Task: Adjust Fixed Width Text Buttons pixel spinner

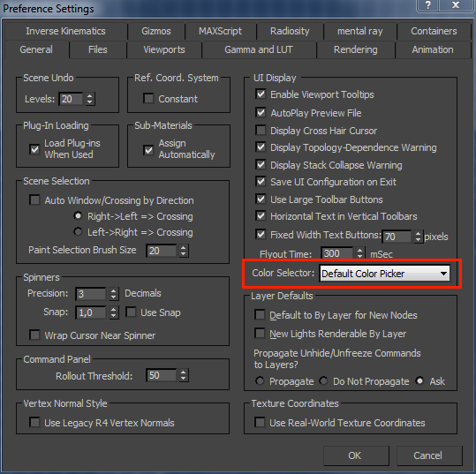Action: (x=418, y=237)
